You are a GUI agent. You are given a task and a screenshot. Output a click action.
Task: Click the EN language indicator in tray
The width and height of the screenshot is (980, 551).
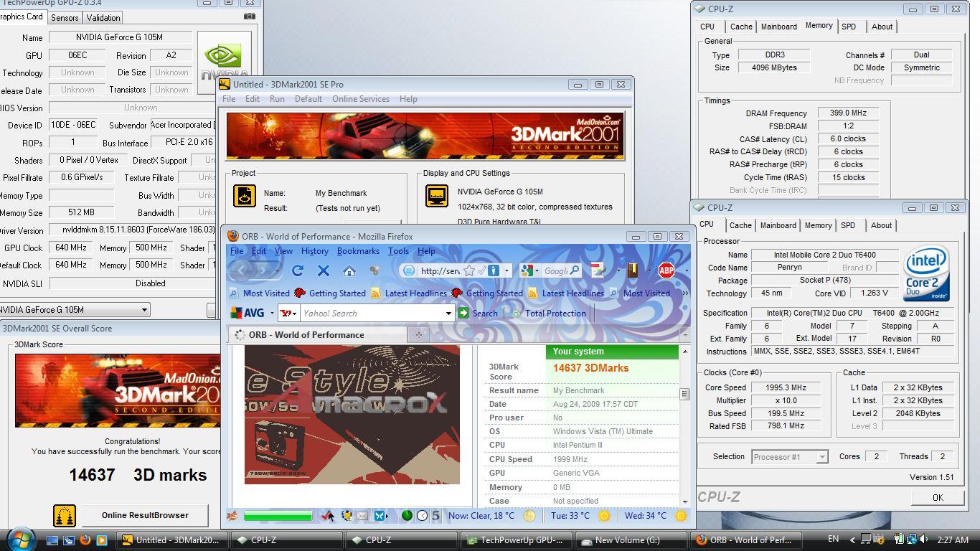click(833, 539)
